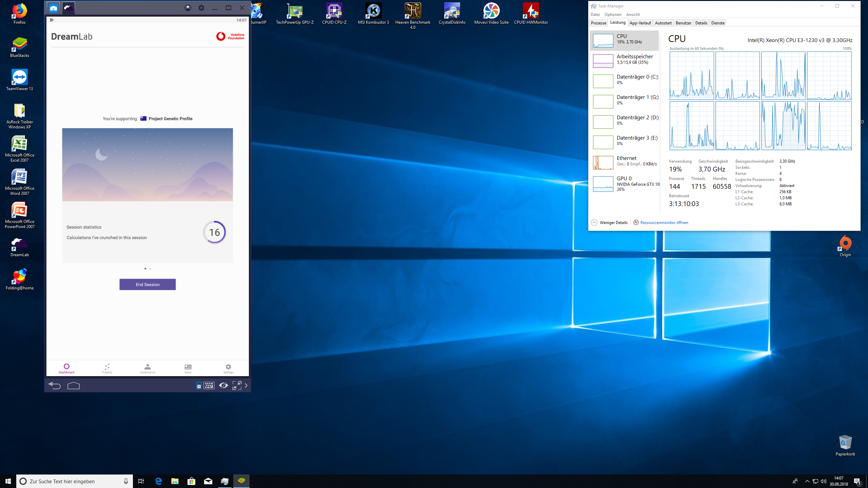
Task: Open the Windows Start menu
Action: pos(8,481)
